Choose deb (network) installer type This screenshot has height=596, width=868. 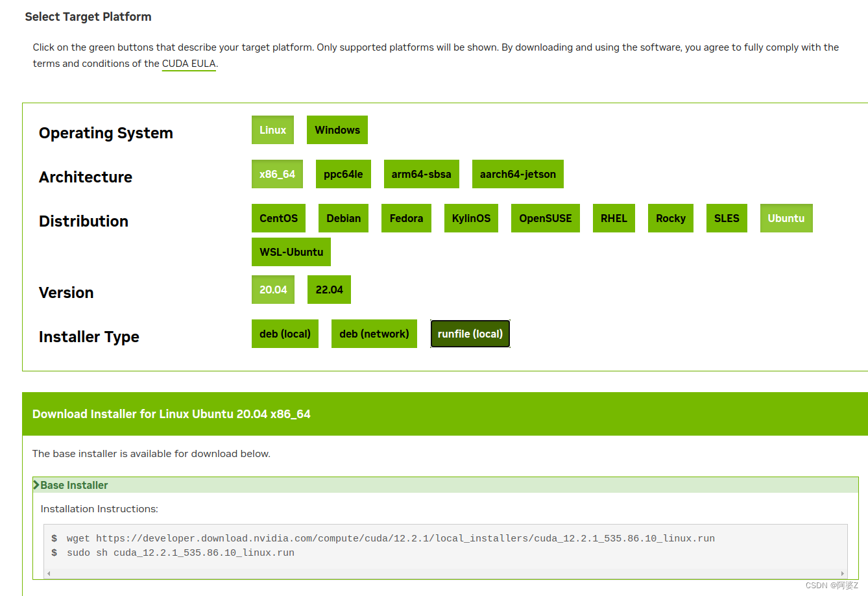[374, 334]
